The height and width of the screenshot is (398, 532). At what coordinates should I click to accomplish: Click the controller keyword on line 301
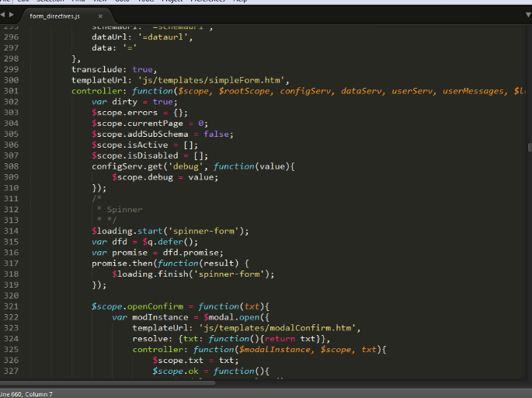[92, 91]
